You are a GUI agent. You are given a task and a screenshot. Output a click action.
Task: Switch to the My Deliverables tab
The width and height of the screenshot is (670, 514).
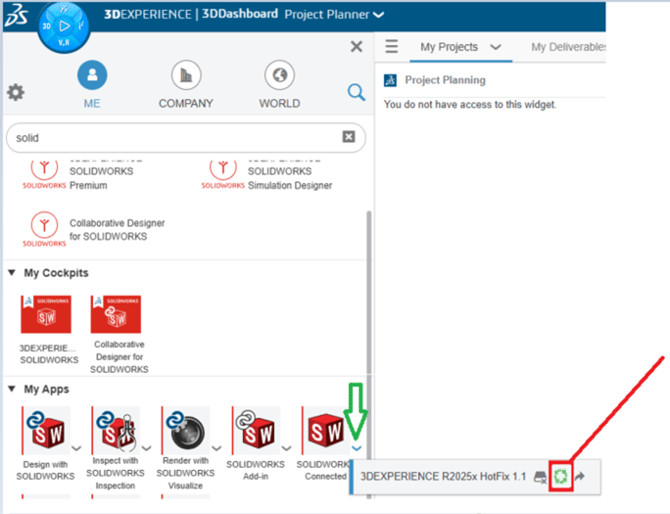pyautogui.click(x=568, y=47)
